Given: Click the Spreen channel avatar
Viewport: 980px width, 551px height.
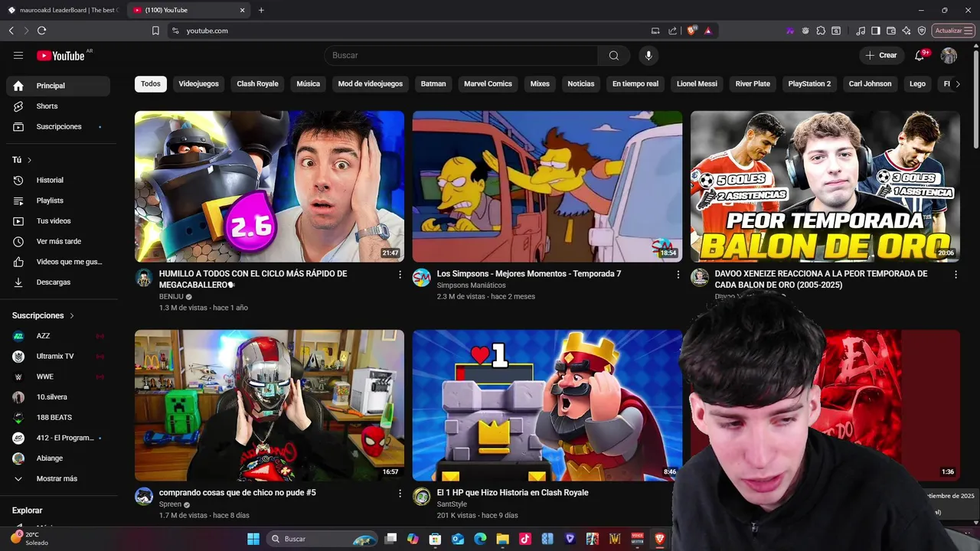Looking at the screenshot, I should 144,496.
